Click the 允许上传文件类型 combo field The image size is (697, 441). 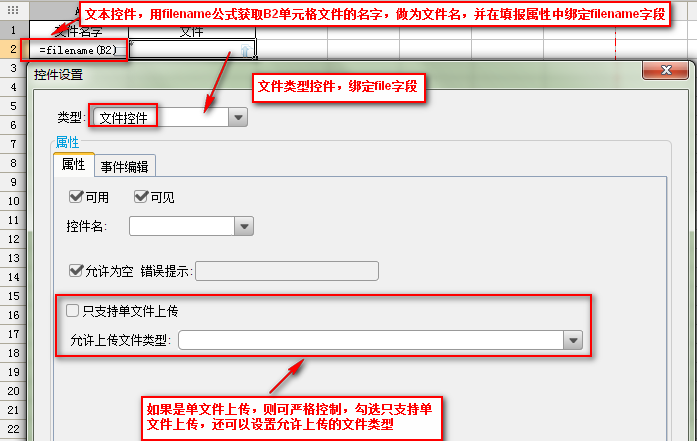372,340
